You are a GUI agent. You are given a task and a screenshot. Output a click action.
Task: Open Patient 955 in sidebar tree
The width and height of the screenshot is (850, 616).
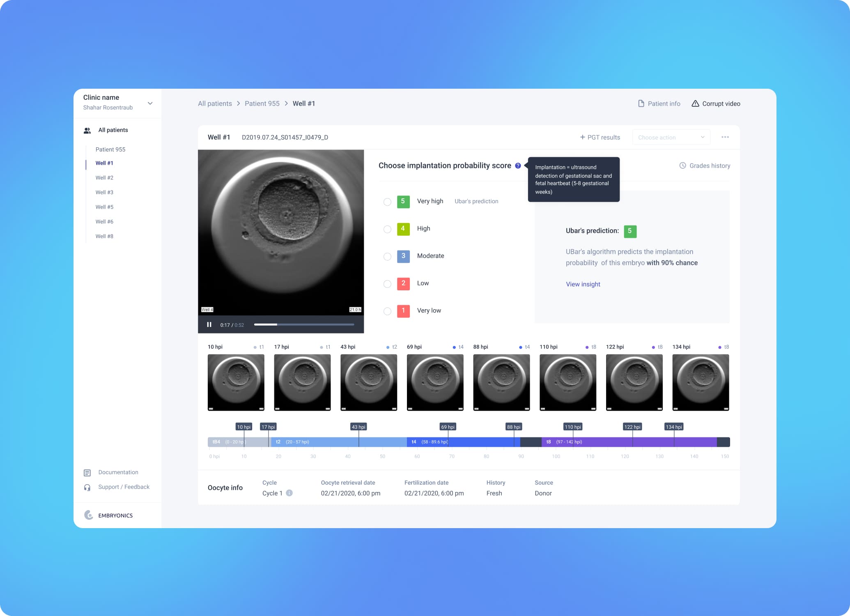(110, 149)
